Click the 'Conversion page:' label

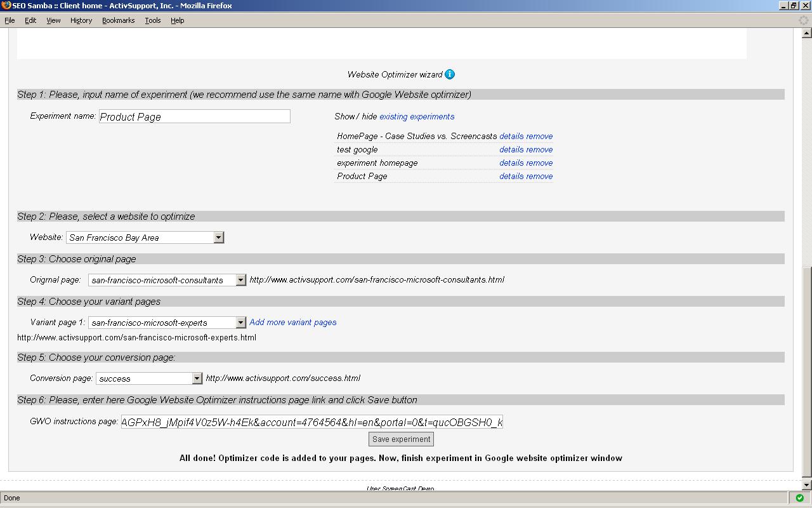62,378
